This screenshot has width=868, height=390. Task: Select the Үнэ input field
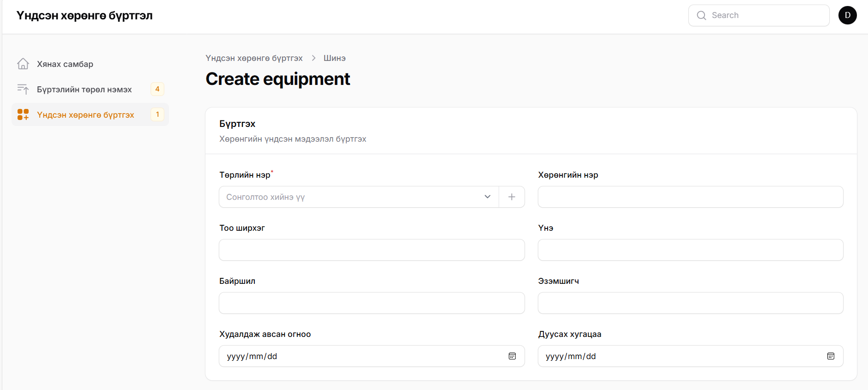[x=690, y=250]
